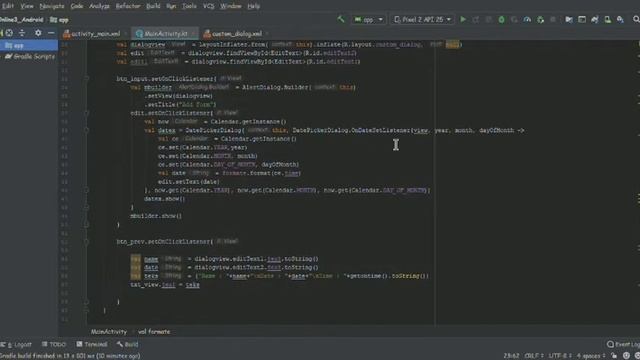
Task: Collapse the fold marker at btn_prev.setOnClickListener line
Action: pyautogui.click(x=87, y=242)
